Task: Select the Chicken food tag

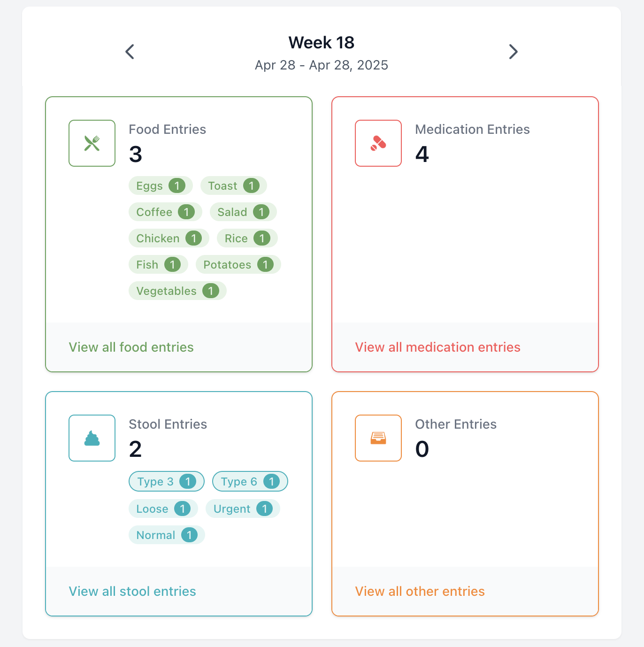Action: click(169, 239)
